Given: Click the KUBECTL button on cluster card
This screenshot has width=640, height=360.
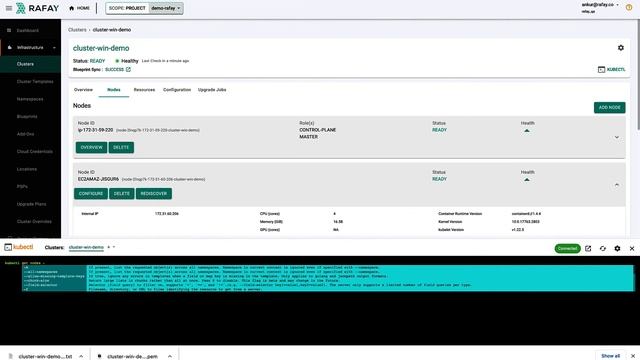Looking at the screenshot, I should click(611, 69).
